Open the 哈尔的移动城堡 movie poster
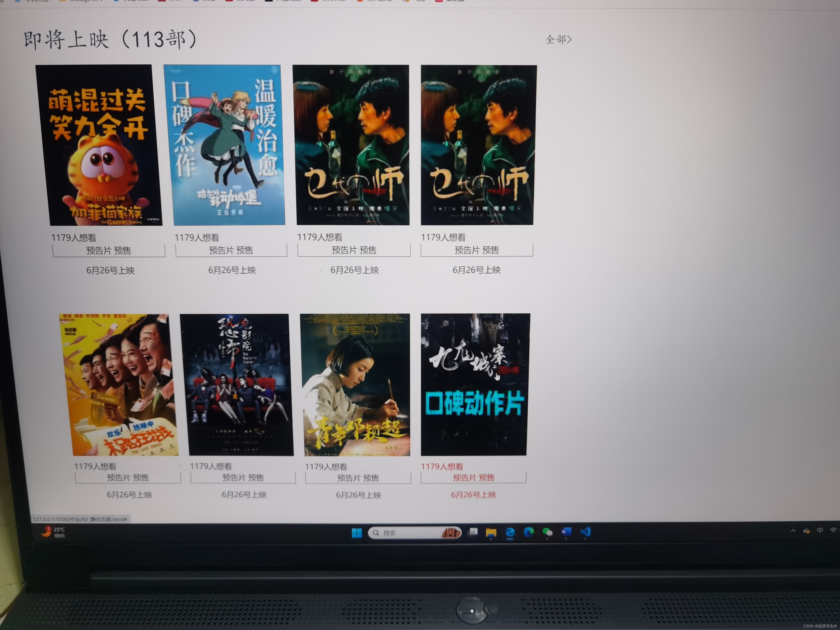 click(225, 145)
